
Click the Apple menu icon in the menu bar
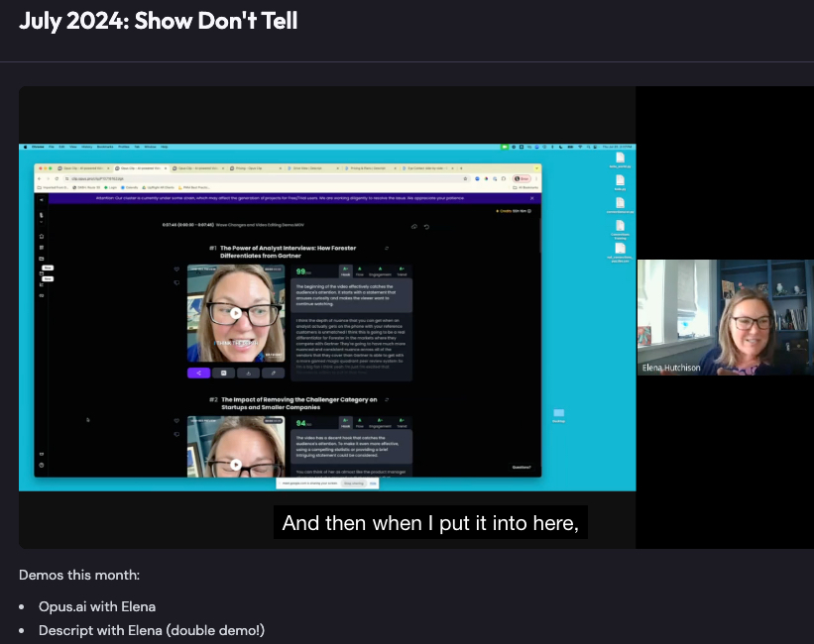(x=25, y=147)
